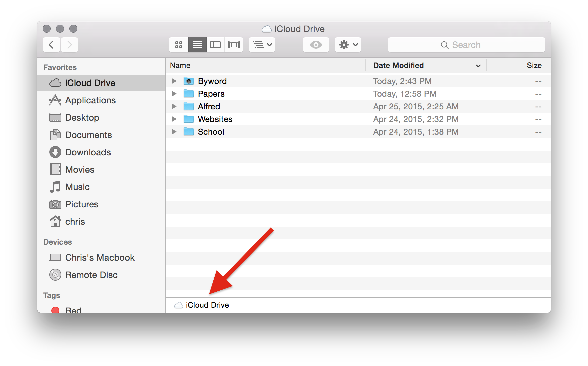
Task: Switch to Cover Flow view
Action: click(234, 45)
